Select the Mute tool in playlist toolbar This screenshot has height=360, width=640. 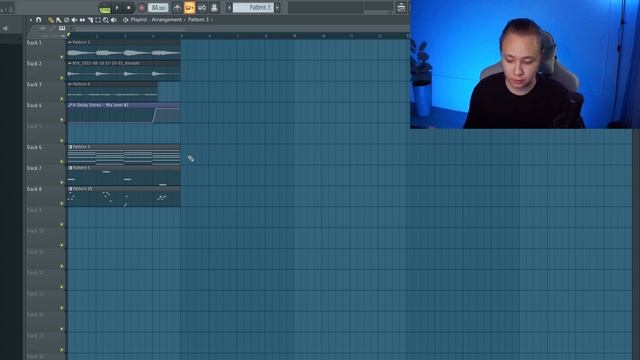[x=74, y=20]
